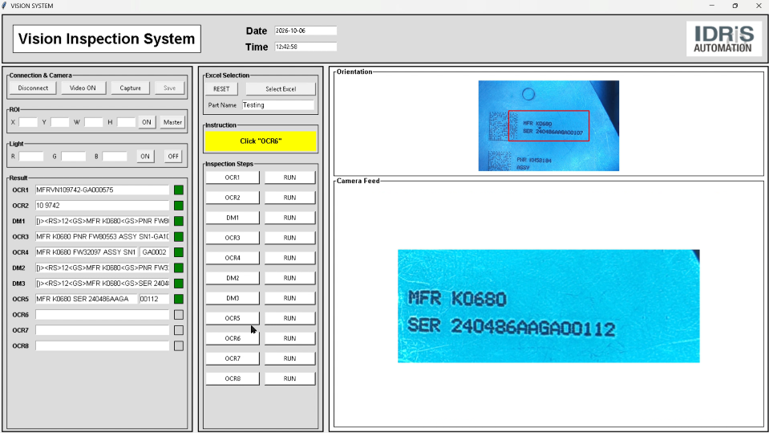Select the OCR2 inspection step
The width and height of the screenshot is (769, 433).
232,198
